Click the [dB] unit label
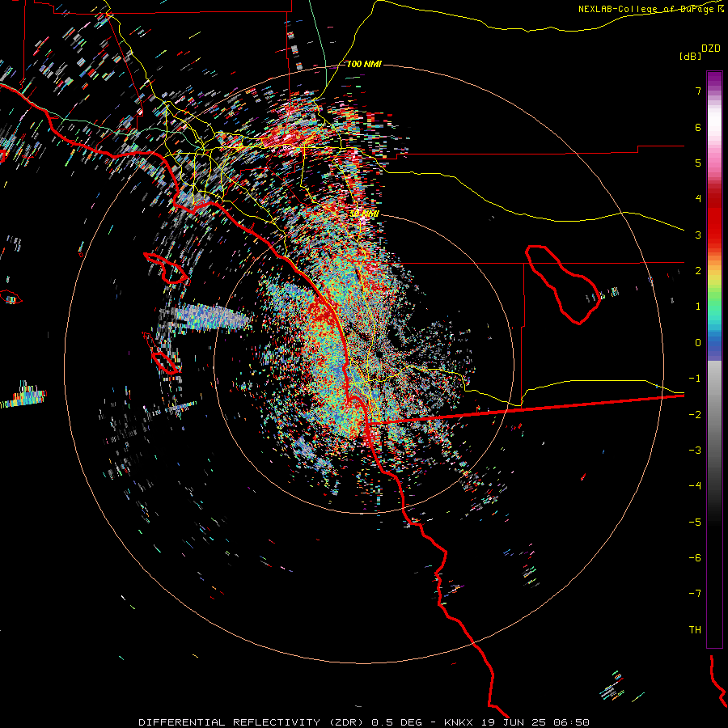The image size is (728, 728). (691, 56)
